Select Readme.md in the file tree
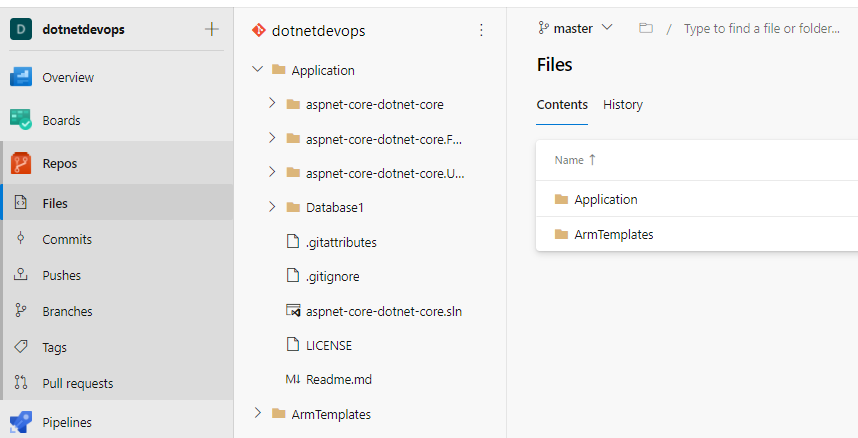The width and height of the screenshot is (858, 438). tap(338, 380)
